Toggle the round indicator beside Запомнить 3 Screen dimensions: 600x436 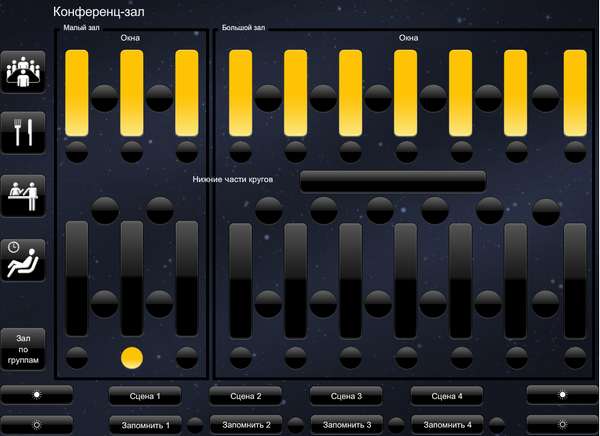396,426
